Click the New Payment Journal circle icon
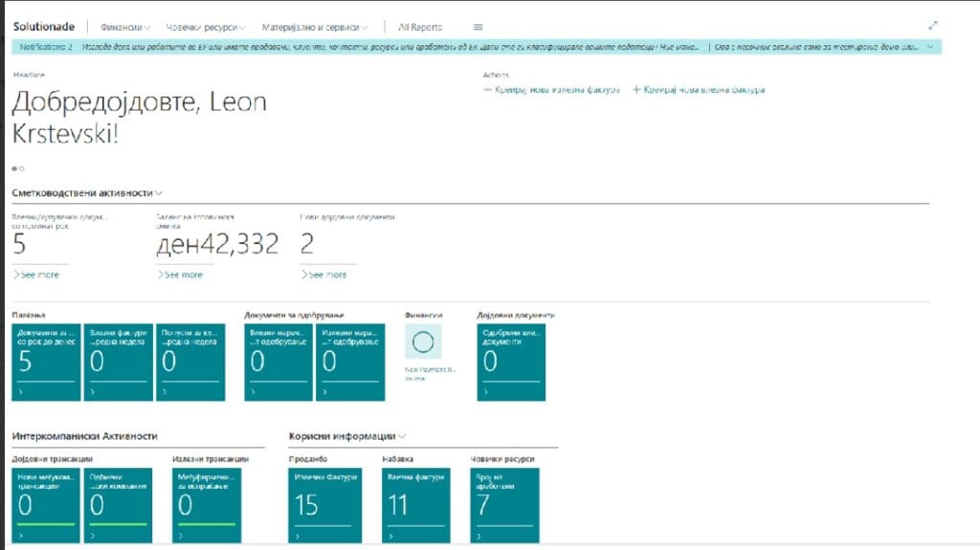 point(423,341)
